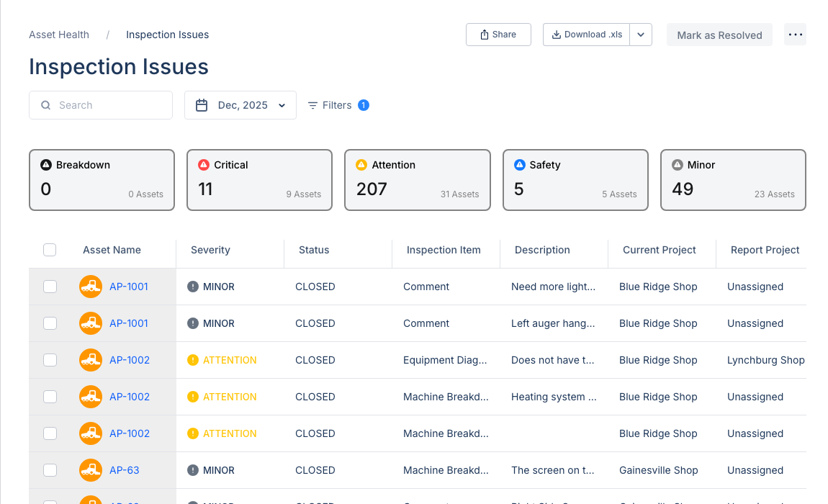The image size is (828, 504).
Task: Click the Breakdown black warning icon
Action: coord(46,165)
